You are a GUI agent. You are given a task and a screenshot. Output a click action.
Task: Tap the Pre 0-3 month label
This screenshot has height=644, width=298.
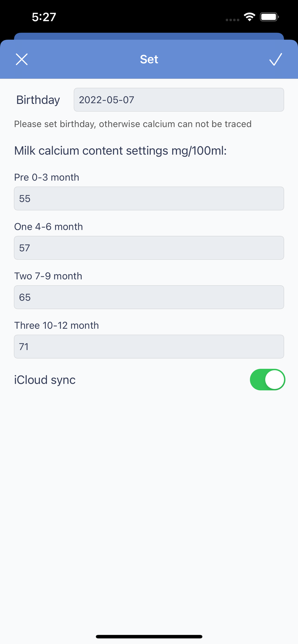click(46, 177)
